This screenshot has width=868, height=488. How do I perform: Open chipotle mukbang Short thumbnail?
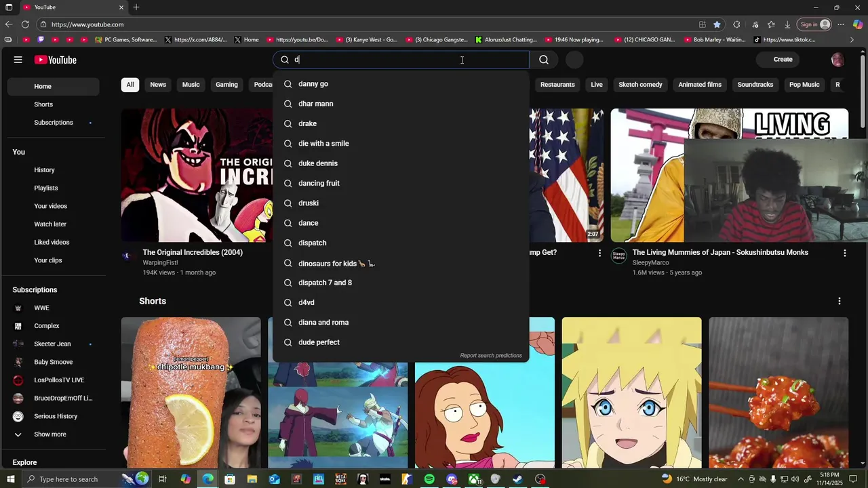coord(191,392)
